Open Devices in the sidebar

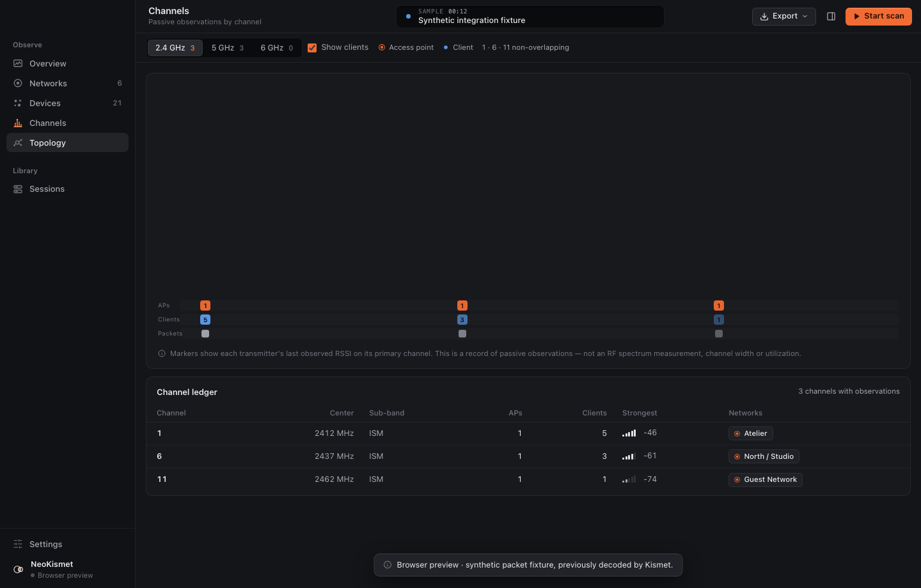pyautogui.click(x=67, y=103)
